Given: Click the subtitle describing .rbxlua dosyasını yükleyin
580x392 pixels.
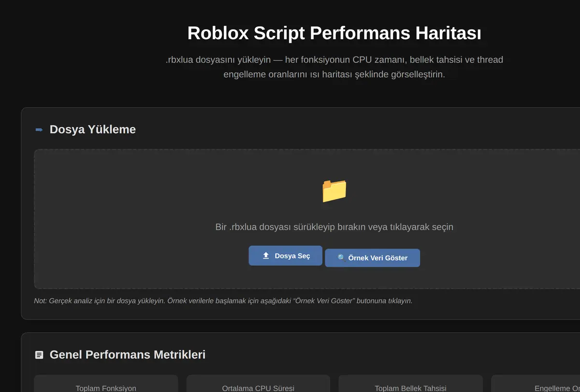Looking at the screenshot, I should coord(334,67).
